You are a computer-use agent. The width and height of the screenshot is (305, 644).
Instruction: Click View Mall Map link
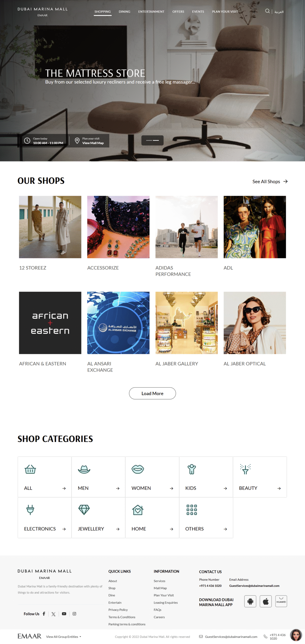pyautogui.click(x=93, y=143)
